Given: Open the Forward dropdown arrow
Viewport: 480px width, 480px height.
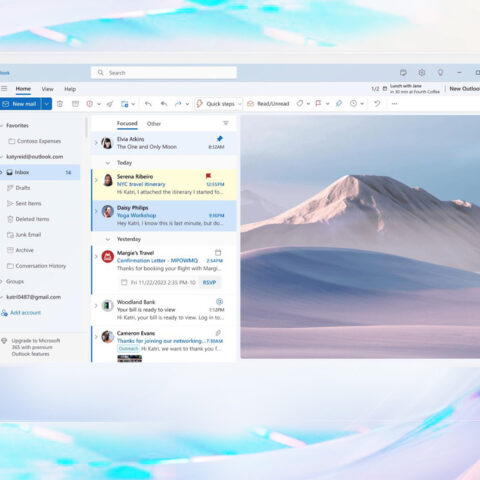Looking at the screenshot, I should 187,104.
